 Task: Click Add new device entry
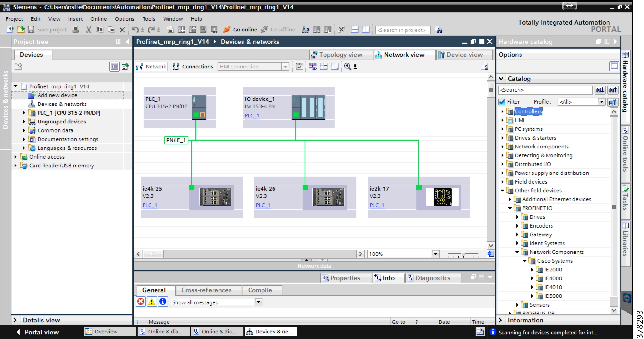[x=57, y=95]
